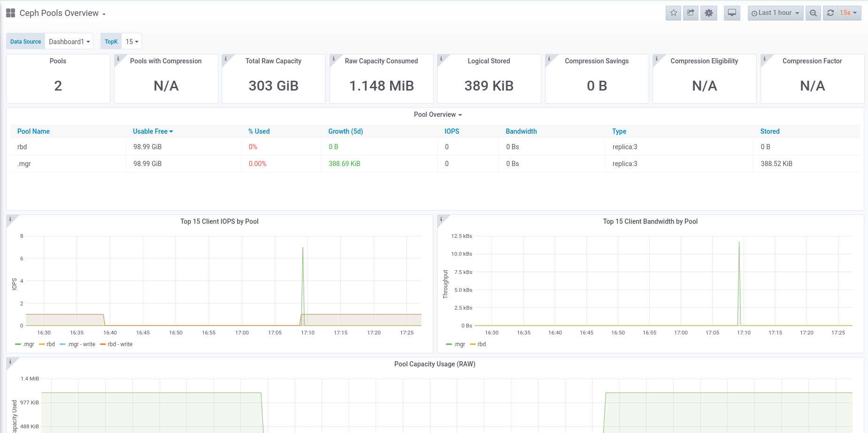Open info icon on Raw Capacity Consumed panel

tap(334, 59)
